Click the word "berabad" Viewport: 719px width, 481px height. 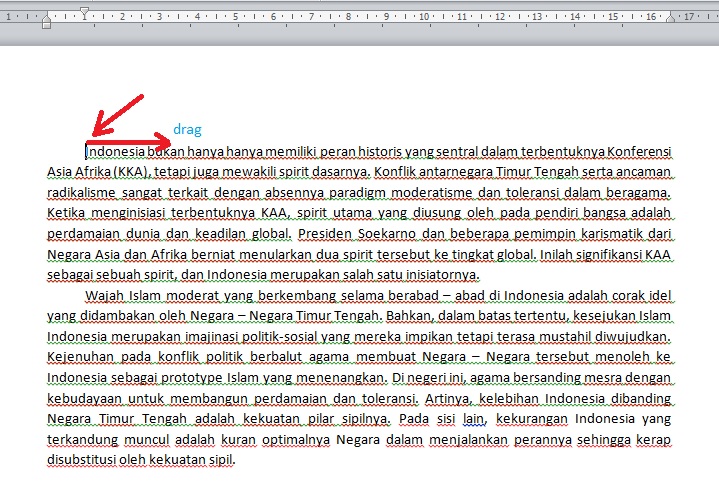[x=414, y=295]
